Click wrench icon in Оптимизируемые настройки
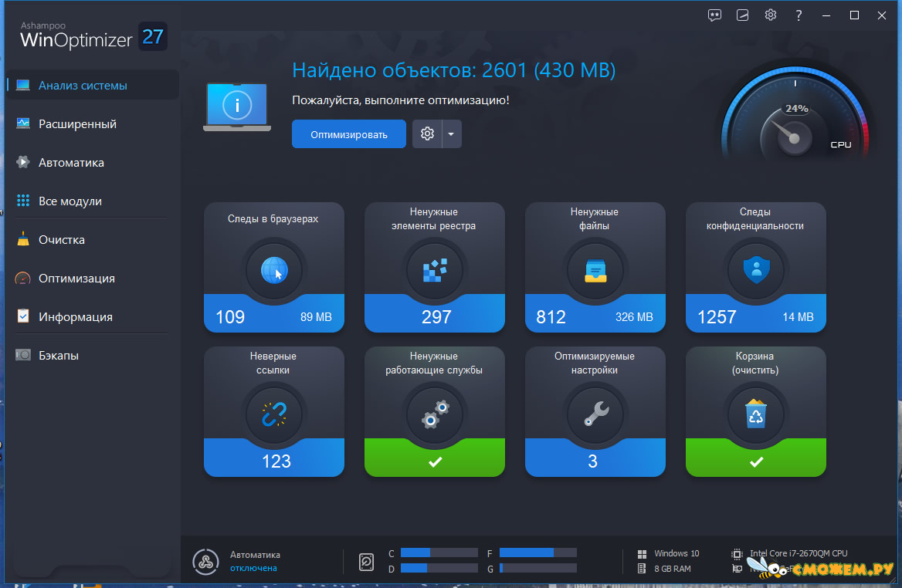The image size is (902, 588). pyautogui.click(x=595, y=414)
